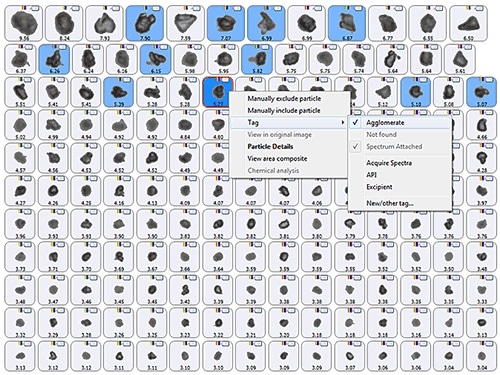
Task: Click the tag bubble icon on particle 8.24
Action: click(x=75, y=8)
